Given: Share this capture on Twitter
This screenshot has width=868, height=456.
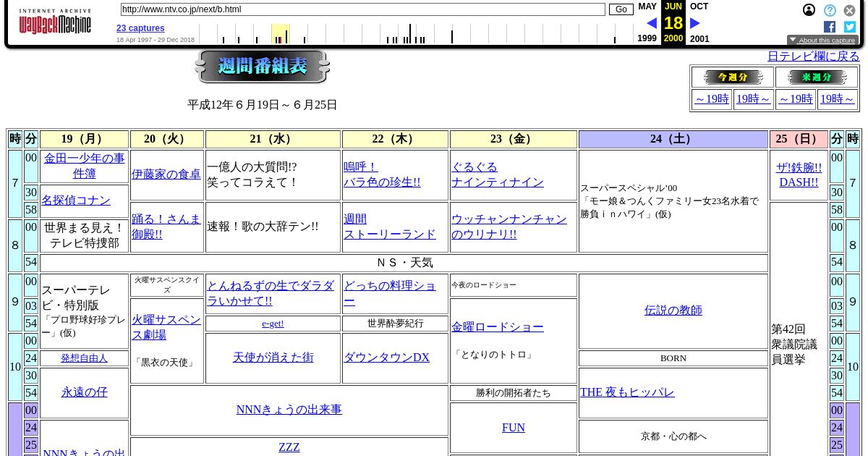Looking at the screenshot, I should [x=850, y=27].
